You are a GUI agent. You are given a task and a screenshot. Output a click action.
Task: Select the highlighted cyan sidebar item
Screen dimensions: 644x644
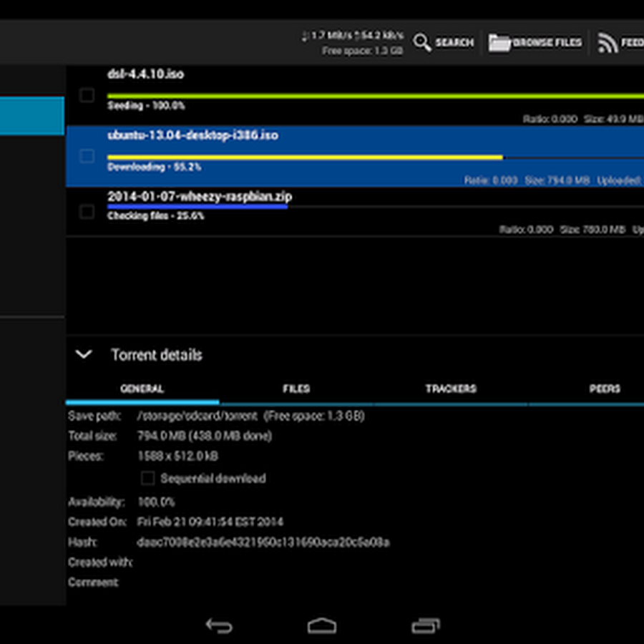32,116
